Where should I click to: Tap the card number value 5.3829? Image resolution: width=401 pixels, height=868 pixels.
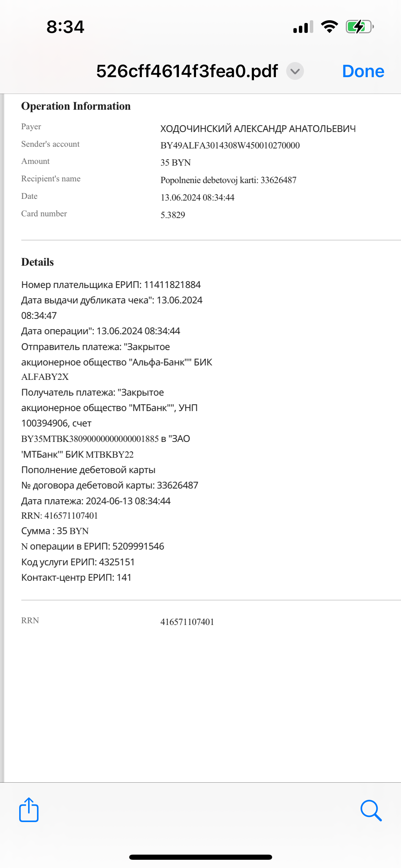tap(173, 215)
